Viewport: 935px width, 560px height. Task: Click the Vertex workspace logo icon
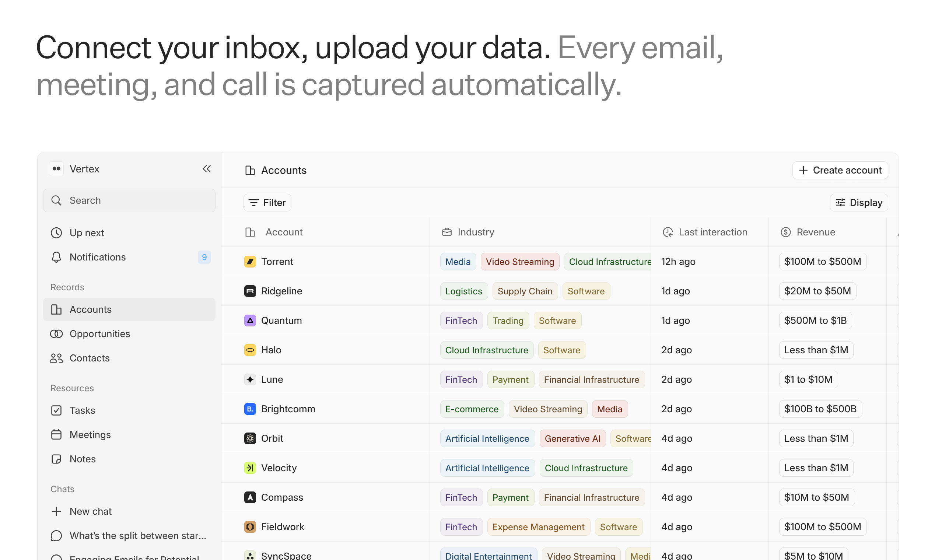57,169
